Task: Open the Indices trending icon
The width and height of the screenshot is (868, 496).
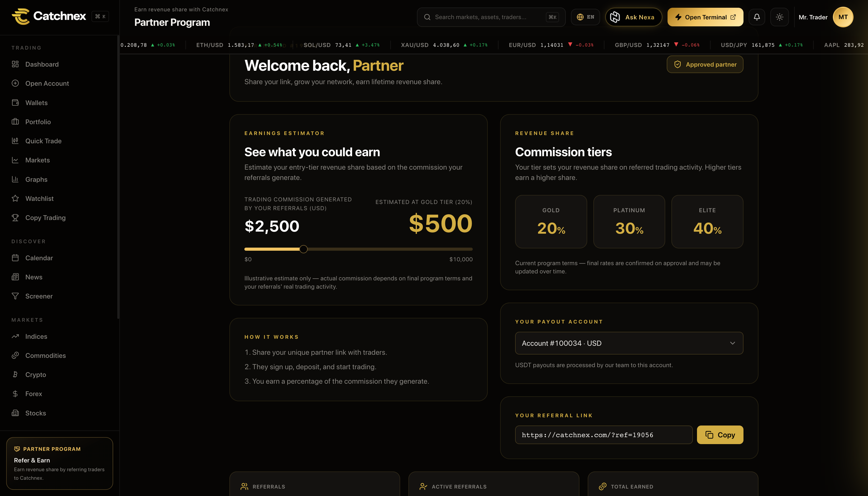Action: coord(15,336)
